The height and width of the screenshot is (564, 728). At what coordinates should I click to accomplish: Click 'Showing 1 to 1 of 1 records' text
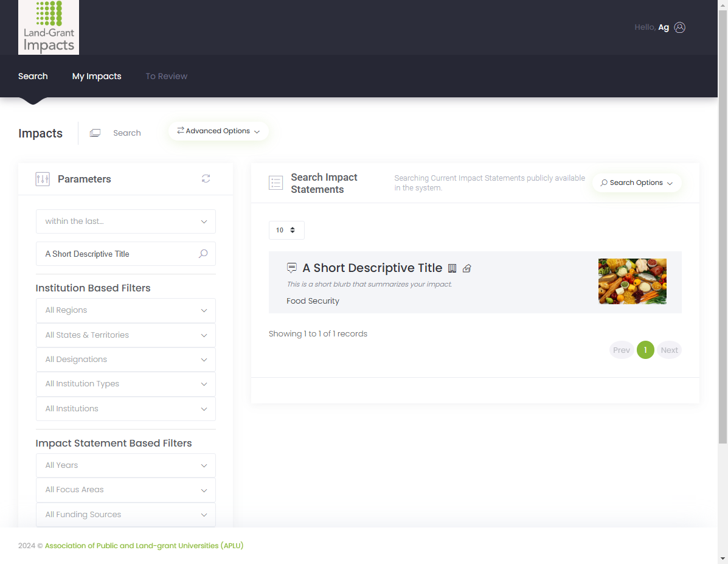point(318,333)
